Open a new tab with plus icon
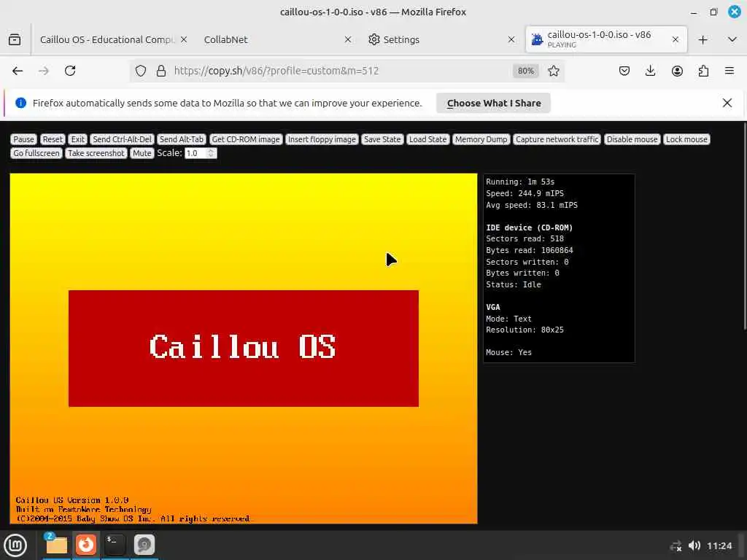 pos(703,39)
